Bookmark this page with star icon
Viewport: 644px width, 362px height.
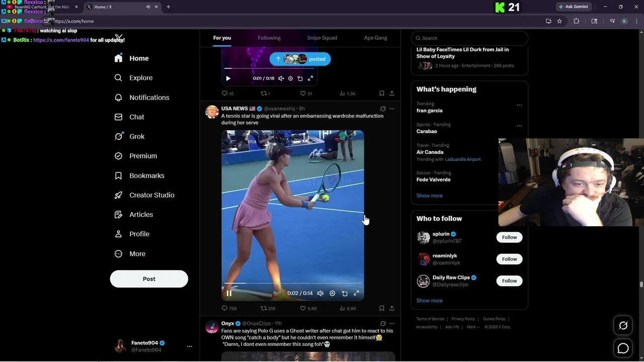[559, 21]
